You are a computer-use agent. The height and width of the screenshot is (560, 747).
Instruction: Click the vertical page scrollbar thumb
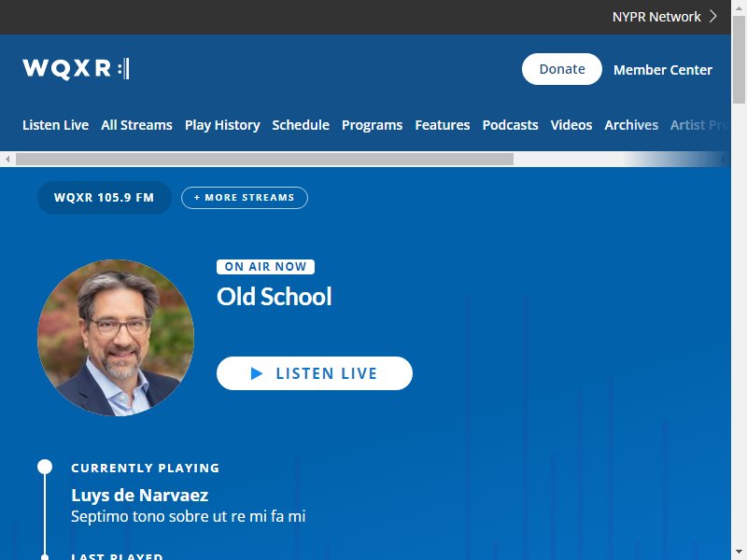click(x=739, y=59)
